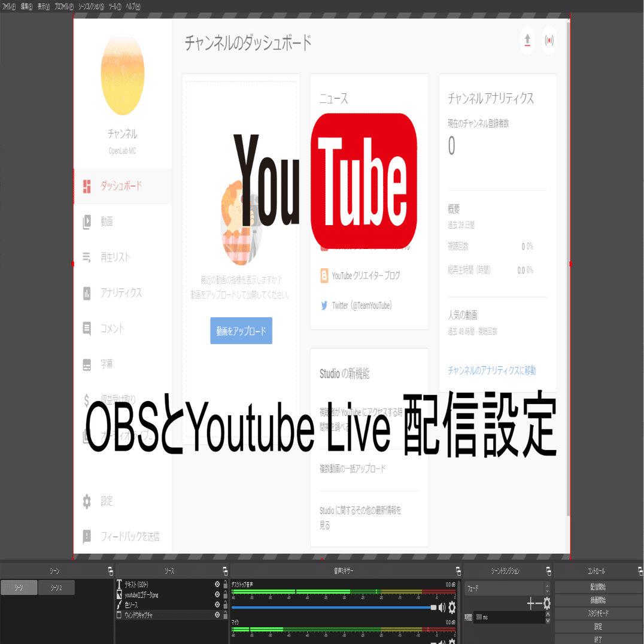Click the 録画開始 button
Viewport: 644px width, 644px height.
point(598,600)
